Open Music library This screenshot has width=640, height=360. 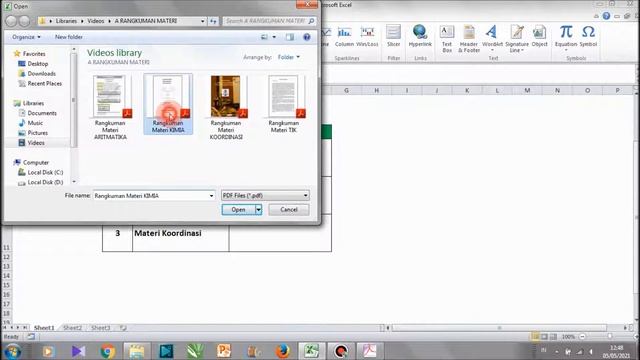[x=35, y=123]
